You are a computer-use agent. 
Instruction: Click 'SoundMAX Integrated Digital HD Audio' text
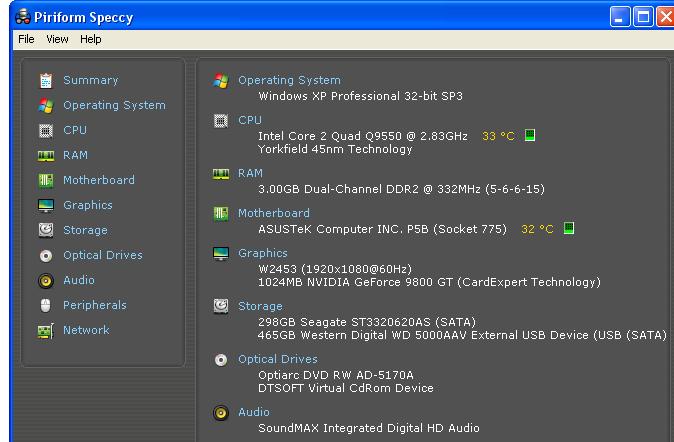coord(369,428)
